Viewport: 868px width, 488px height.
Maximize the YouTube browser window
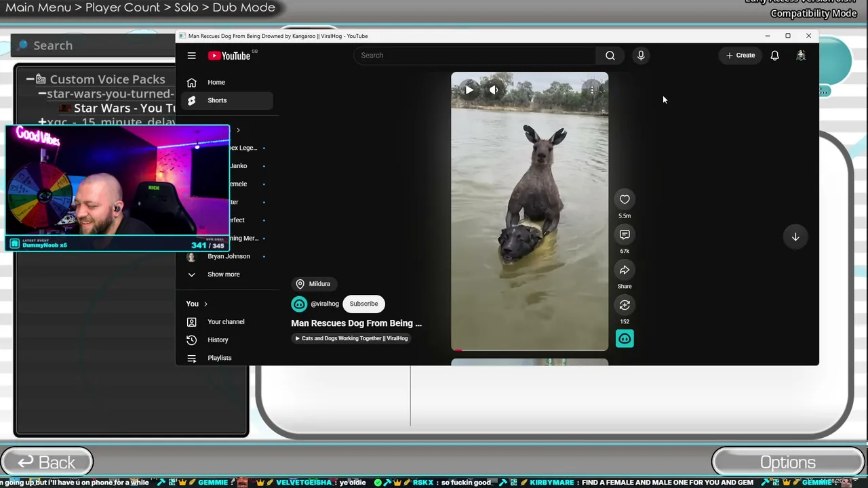click(788, 36)
